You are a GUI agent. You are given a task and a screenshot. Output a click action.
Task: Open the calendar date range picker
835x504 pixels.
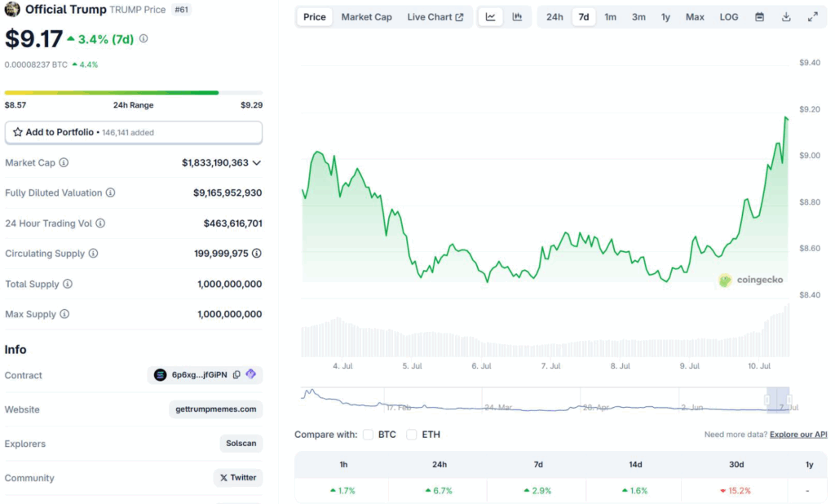[759, 17]
